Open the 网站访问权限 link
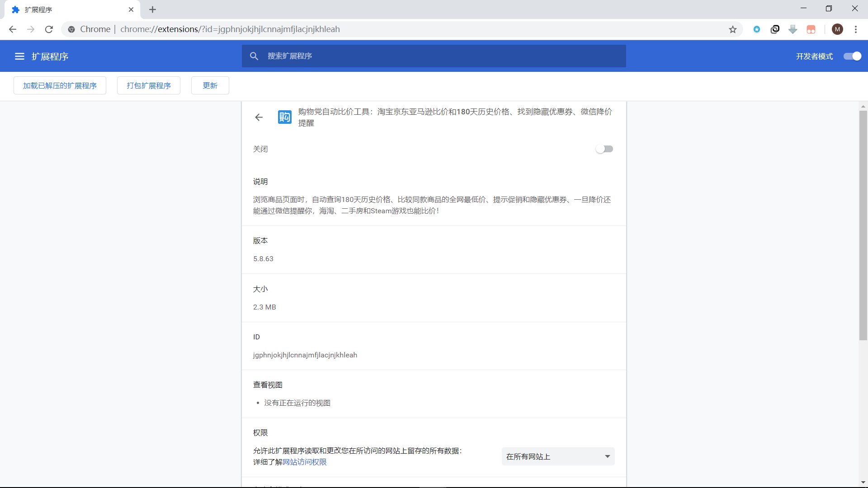This screenshot has width=868, height=488. [305, 462]
